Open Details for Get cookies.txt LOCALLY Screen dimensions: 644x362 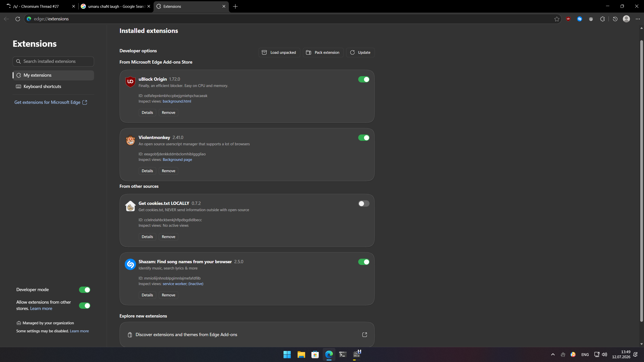tap(147, 237)
